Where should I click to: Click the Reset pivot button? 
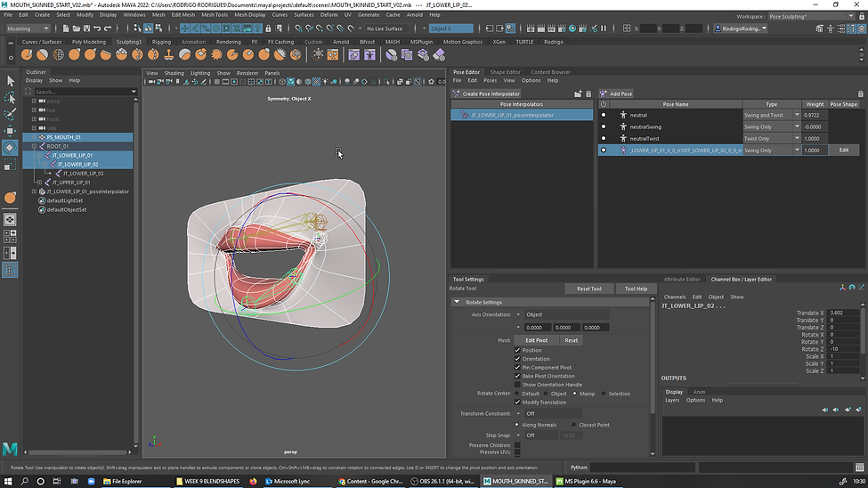pos(571,340)
